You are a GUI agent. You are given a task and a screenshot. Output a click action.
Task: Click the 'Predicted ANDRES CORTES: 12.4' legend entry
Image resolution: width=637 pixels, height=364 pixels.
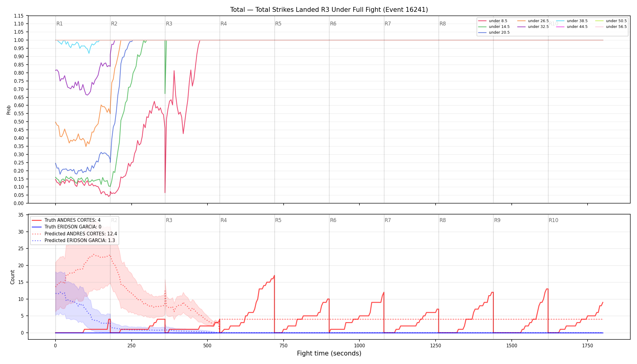point(81,234)
